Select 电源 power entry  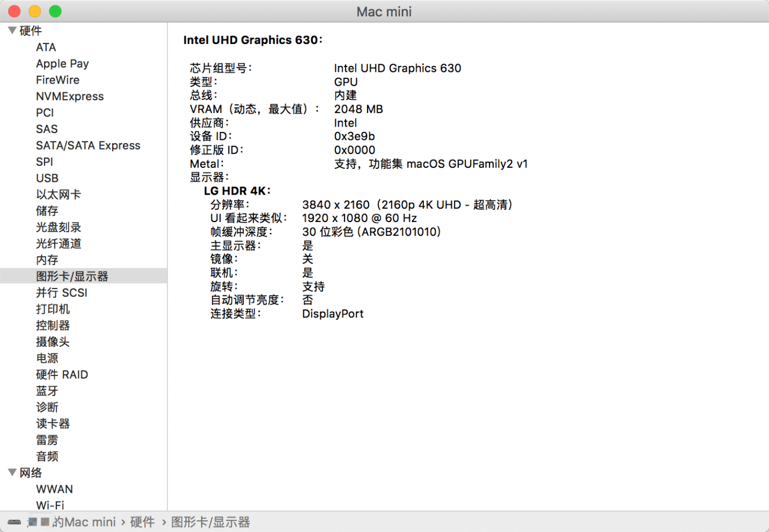pyautogui.click(x=47, y=358)
